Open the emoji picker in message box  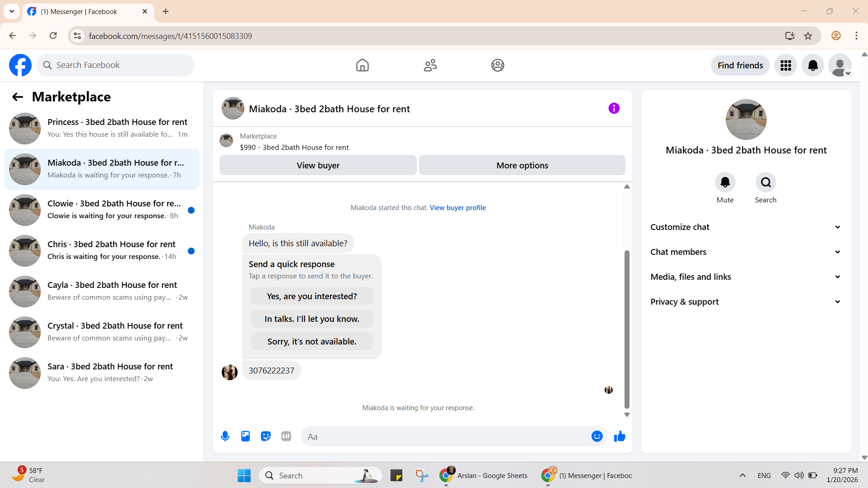tap(597, 436)
